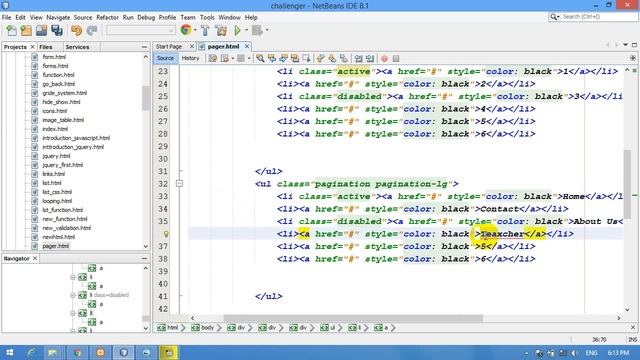The height and width of the screenshot is (360, 640).
Task: Click Stop Macro Recording icon
Action: click(396, 58)
